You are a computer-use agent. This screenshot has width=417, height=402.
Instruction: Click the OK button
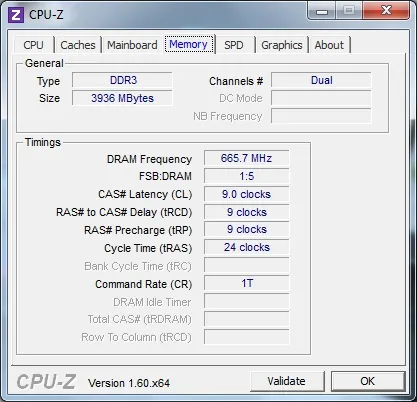pos(367,381)
